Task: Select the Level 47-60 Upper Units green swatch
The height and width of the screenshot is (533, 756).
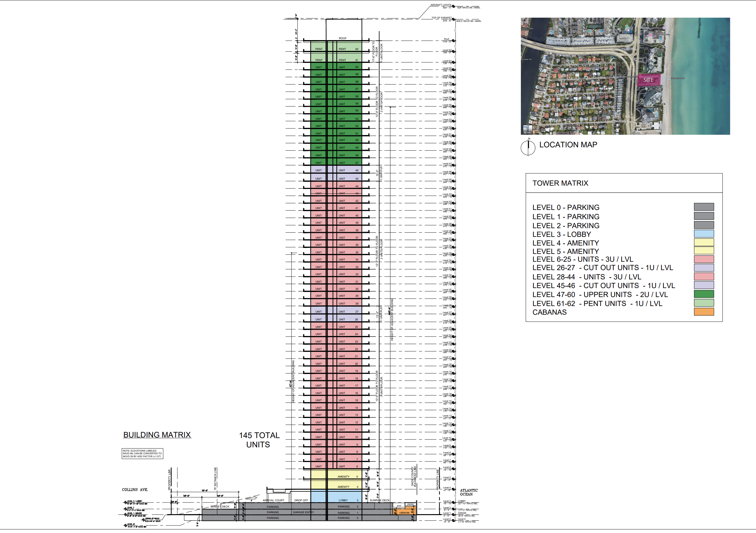Action: [704, 294]
